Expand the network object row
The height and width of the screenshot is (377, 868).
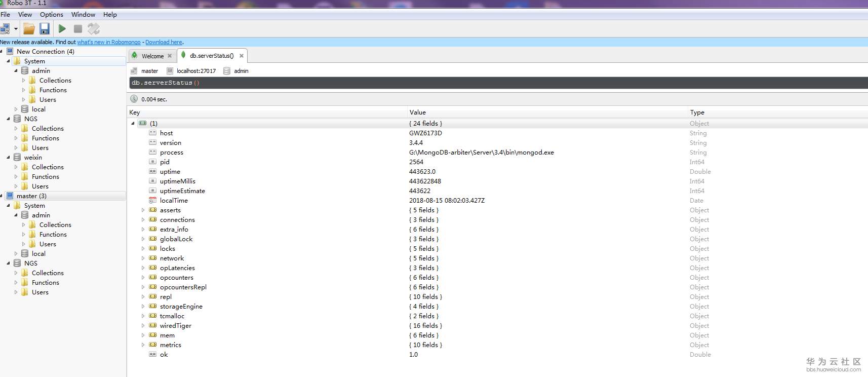coord(143,258)
